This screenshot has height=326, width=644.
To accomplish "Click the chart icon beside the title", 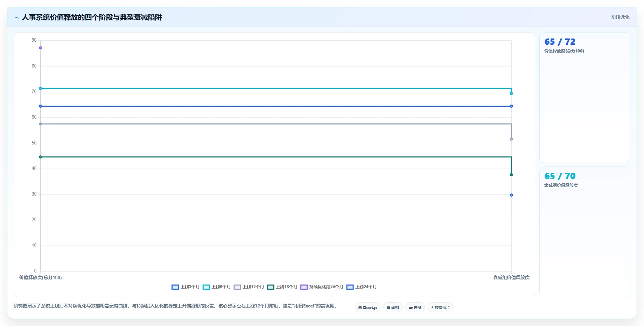I will tap(16, 17).
